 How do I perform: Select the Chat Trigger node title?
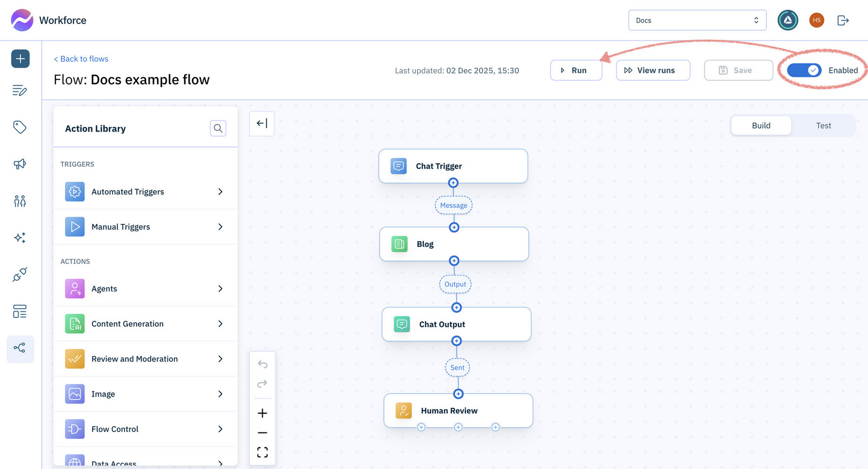439,166
